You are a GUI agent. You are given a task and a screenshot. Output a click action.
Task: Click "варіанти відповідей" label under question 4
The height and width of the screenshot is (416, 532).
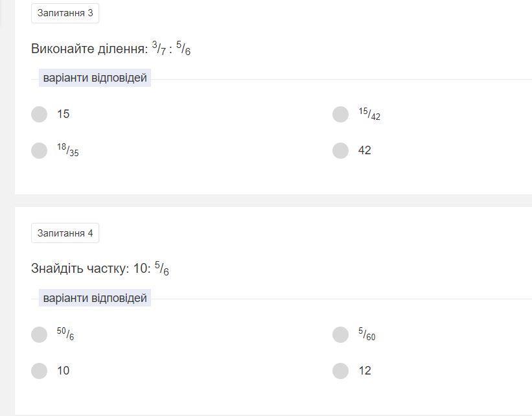(95, 298)
